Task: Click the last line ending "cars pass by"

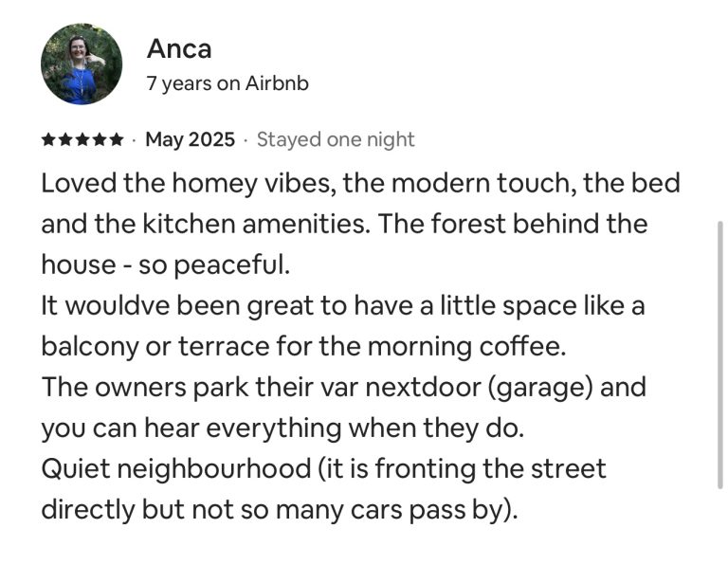Action: (280, 509)
